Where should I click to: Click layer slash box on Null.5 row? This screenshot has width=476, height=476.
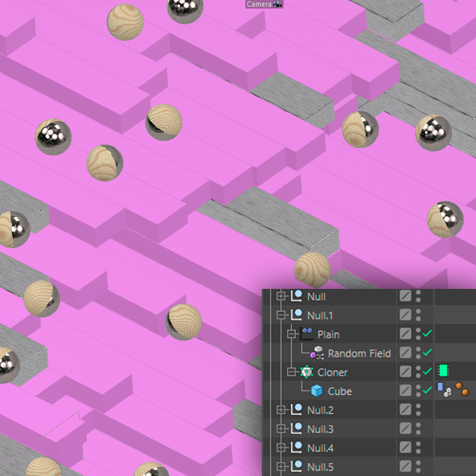[405, 466]
